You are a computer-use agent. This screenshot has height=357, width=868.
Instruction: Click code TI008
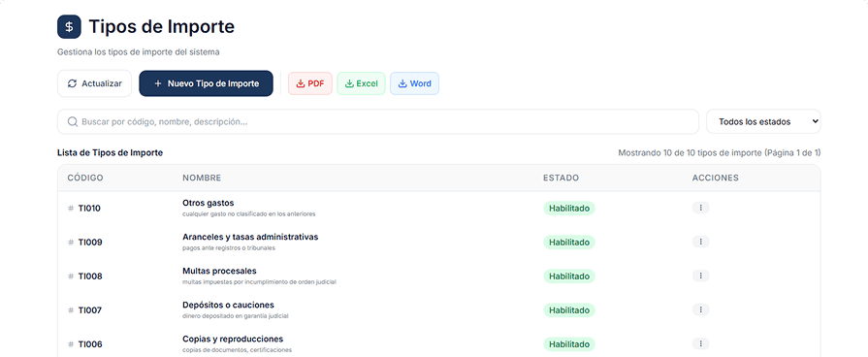[89, 276]
